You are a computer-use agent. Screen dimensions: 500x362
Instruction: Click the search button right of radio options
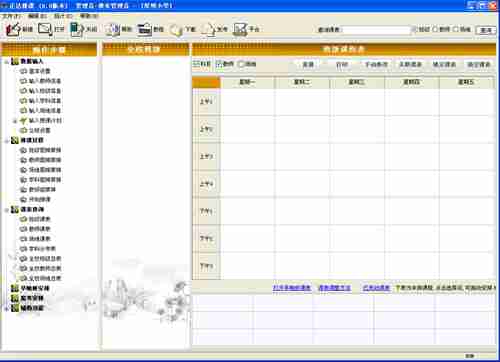pyautogui.click(x=486, y=30)
